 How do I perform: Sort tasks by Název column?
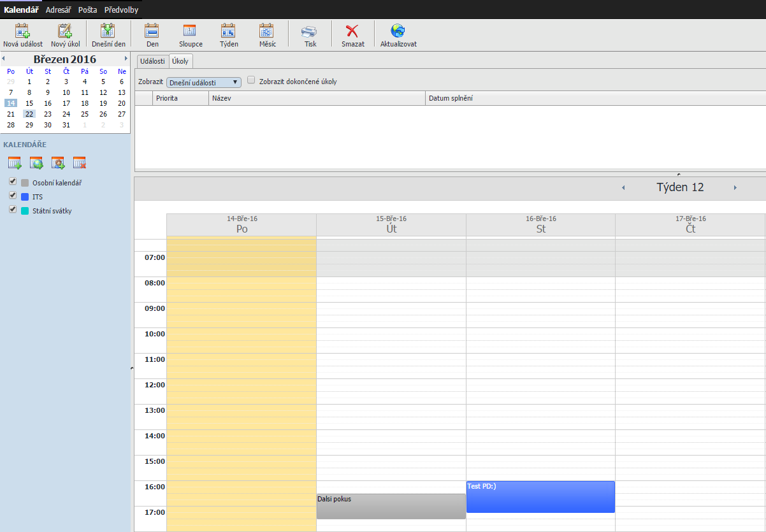click(x=317, y=98)
